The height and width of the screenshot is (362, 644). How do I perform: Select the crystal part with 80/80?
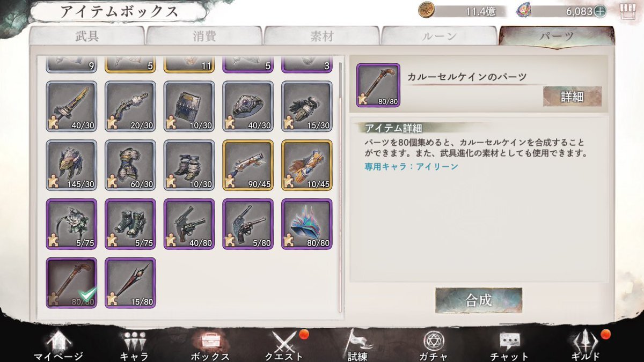click(x=306, y=224)
